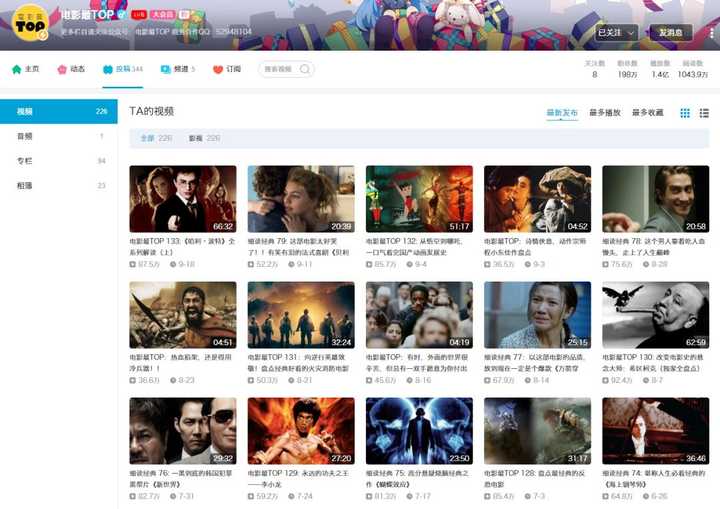Screen dimensions: 720x509
Task: Open the Harry Potter video thumbnail
Action: point(183,199)
